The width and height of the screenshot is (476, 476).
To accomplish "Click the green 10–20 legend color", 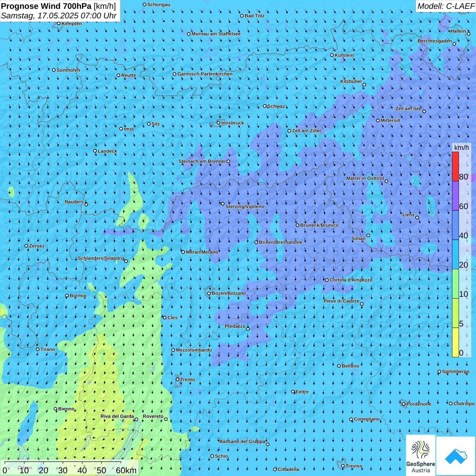I will click(x=455, y=284).
